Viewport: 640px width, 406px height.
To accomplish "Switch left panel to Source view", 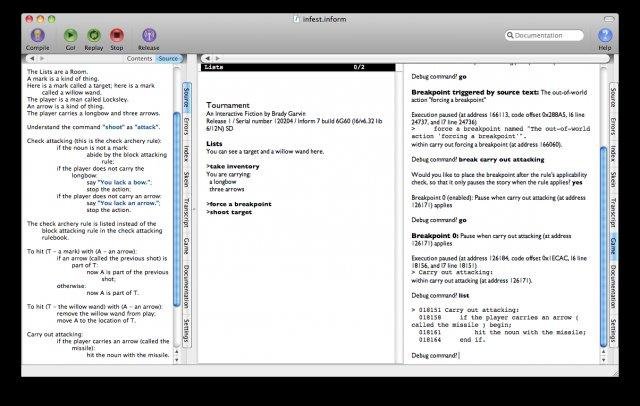I will (x=168, y=59).
